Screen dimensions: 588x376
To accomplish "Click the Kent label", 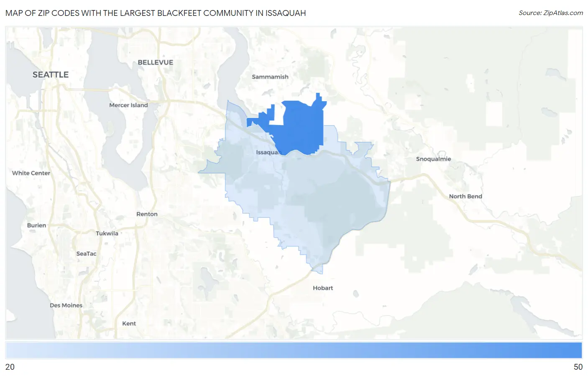I will [x=129, y=323].
